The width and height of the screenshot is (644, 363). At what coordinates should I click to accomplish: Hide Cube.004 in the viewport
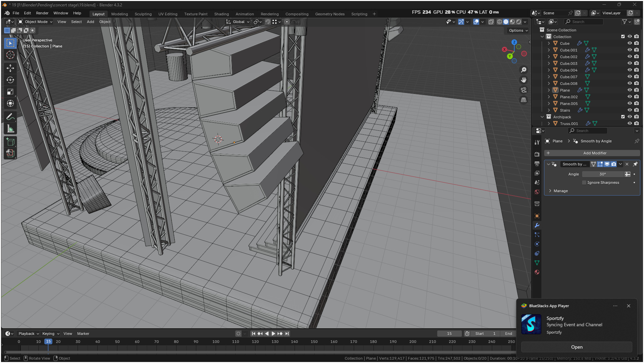click(630, 70)
